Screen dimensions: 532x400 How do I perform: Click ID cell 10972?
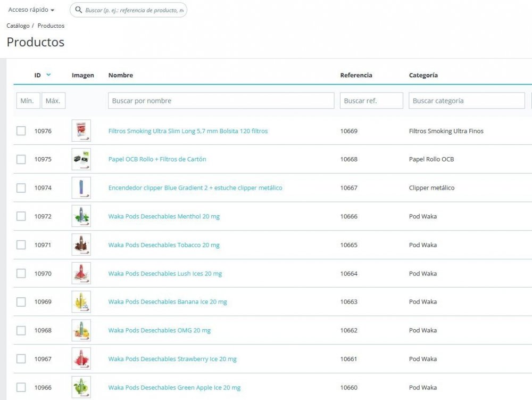click(43, 216)
